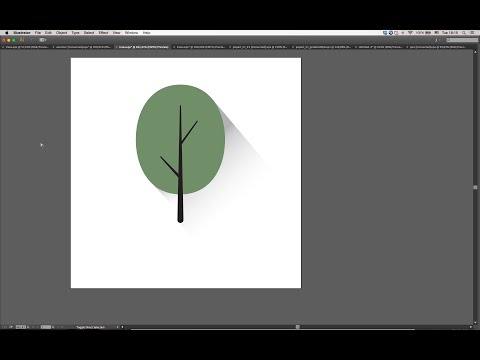This screenshot has height=360, width=480.
Task: Click the Spotlight search magnifier icon
Action: pos(464,33)
